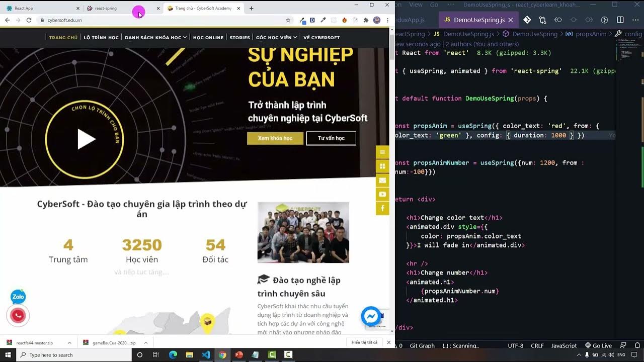Image resolution: width=644 pixels, height=362 pixels.
Task: Expand gameBauCua zip download options
Action: (x=146, y=343)
